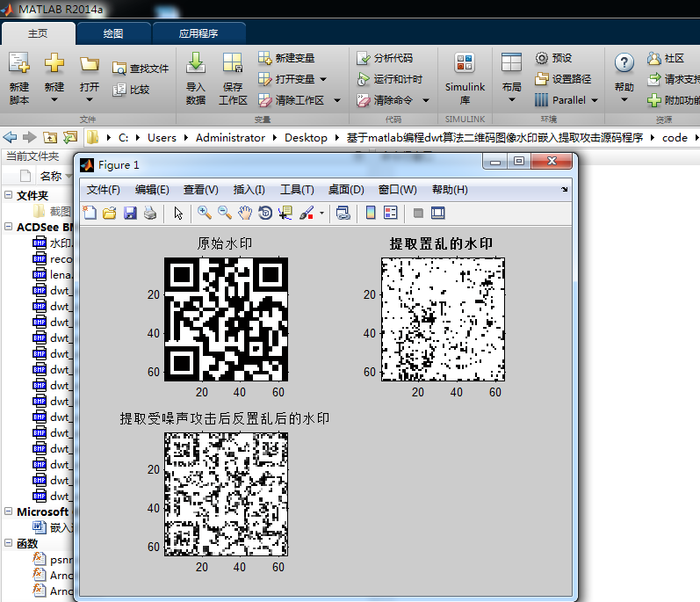Open the Tools (工具) menu in Figure 1
Screen dimensions: 700x602
click(x=297, y=190)
